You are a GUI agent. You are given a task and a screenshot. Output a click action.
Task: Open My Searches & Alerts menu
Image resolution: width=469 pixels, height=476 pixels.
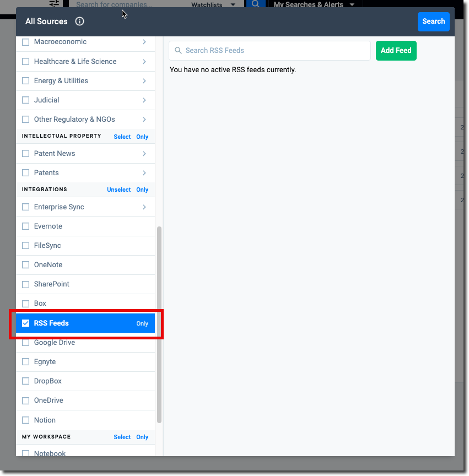click(314, 4)
